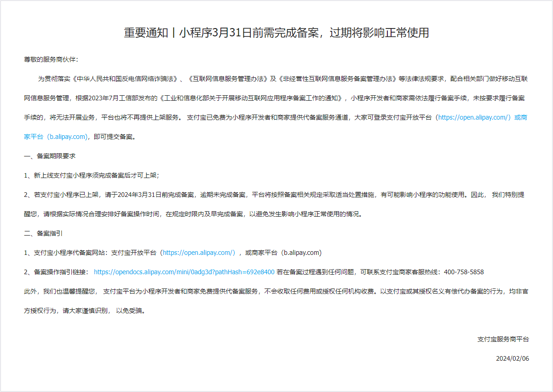Click the heading 一、备案期限要求
The height and width of the screenshot is (392, 553).
(x=50, y=156)
